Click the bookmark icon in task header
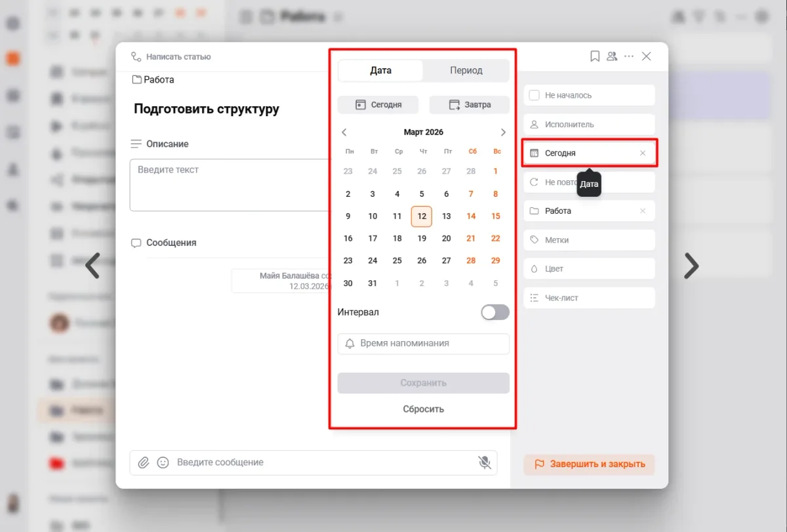The image size is (787, 532). click(595, 56)
